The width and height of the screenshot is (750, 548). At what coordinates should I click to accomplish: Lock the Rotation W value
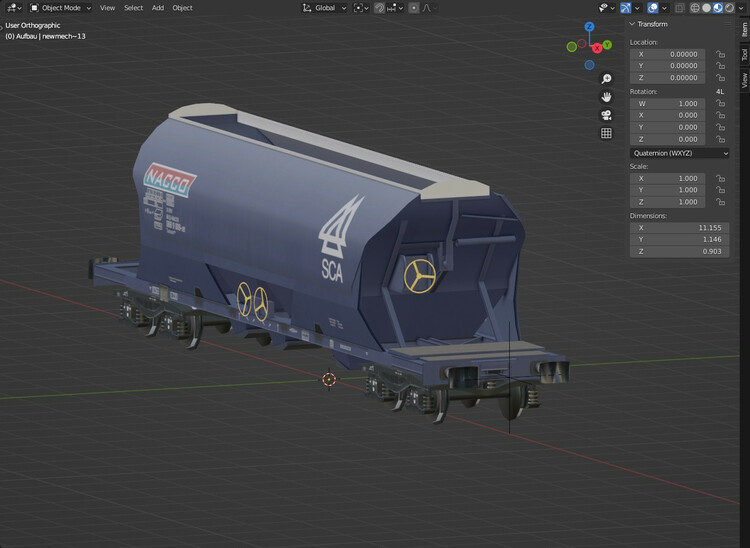(720, 103)
